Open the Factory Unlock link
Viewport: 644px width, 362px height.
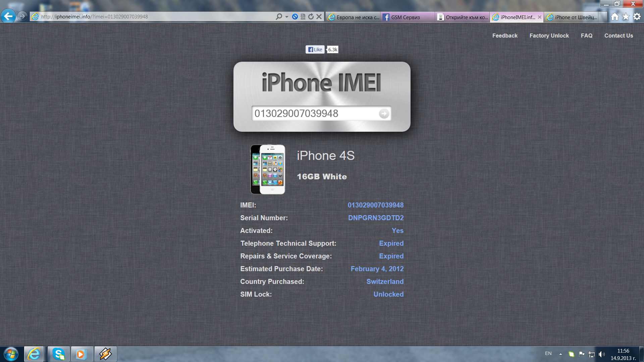(549, 36)
